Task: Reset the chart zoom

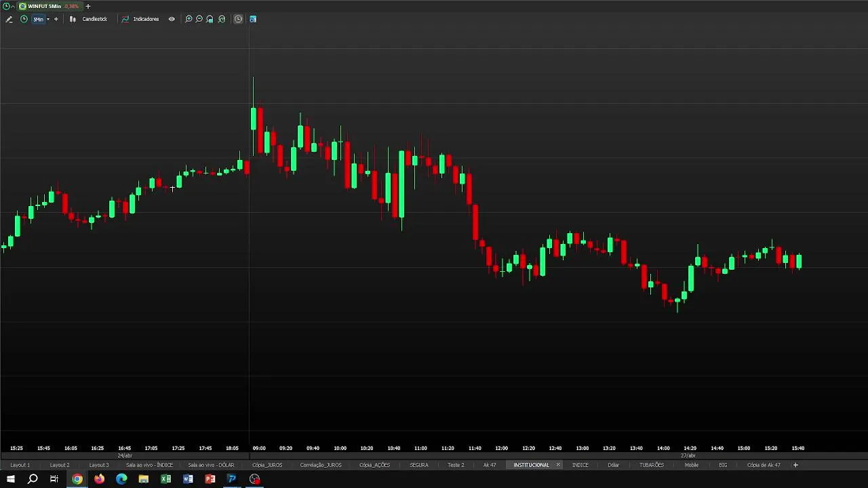Action: (x=222, y=19)
